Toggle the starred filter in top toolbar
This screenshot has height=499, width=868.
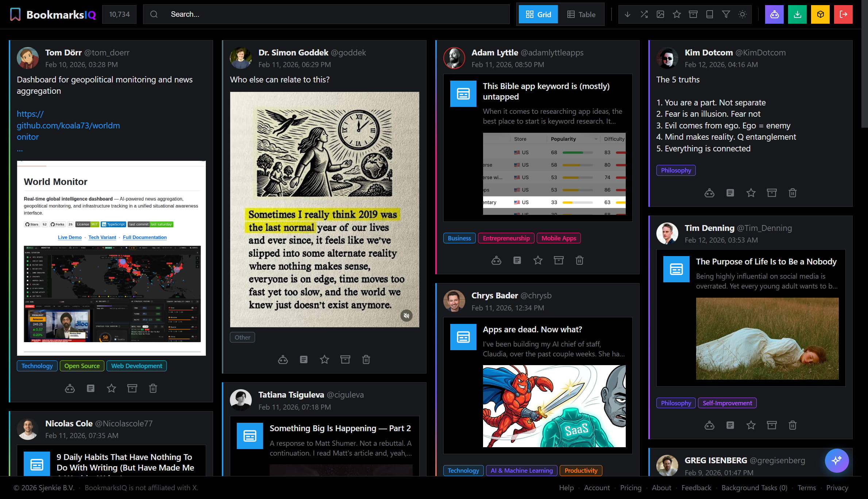click(677, 14)
